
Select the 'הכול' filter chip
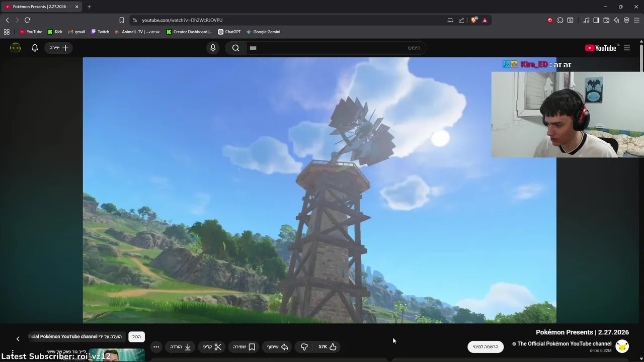[x=136, y=337]
